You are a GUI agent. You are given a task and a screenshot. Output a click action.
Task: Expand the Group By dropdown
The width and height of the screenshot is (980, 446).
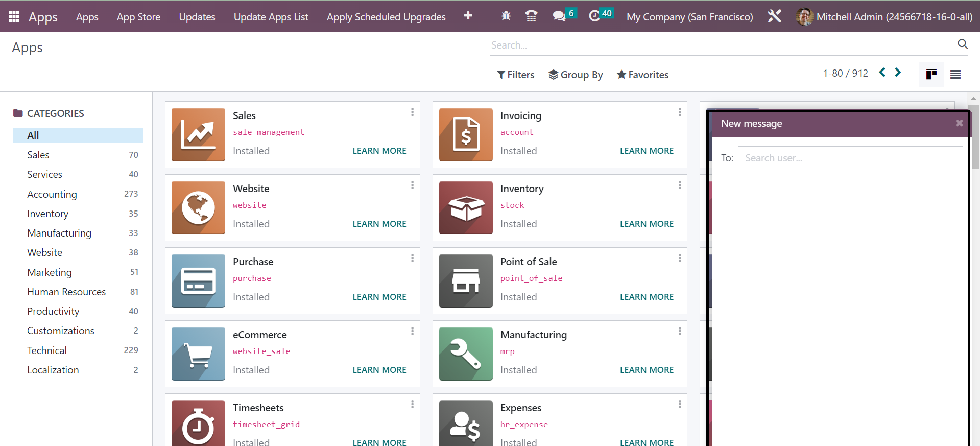[x=576, y=75]
